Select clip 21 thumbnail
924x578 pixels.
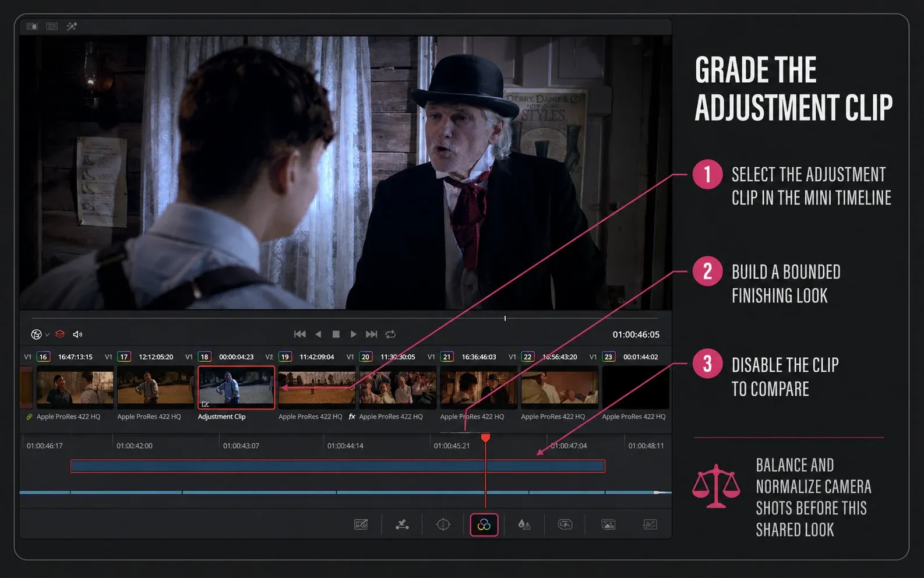[479, 387]
